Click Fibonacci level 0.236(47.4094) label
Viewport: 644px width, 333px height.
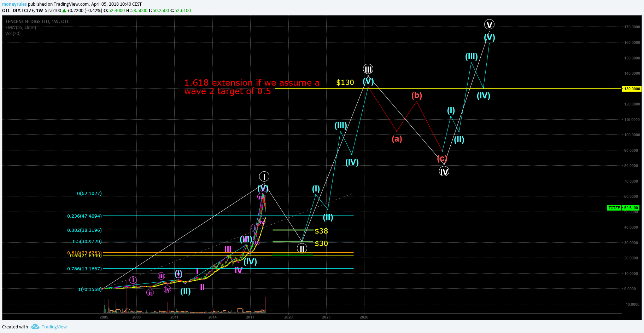pyautogui.click(x=84, y=216)
